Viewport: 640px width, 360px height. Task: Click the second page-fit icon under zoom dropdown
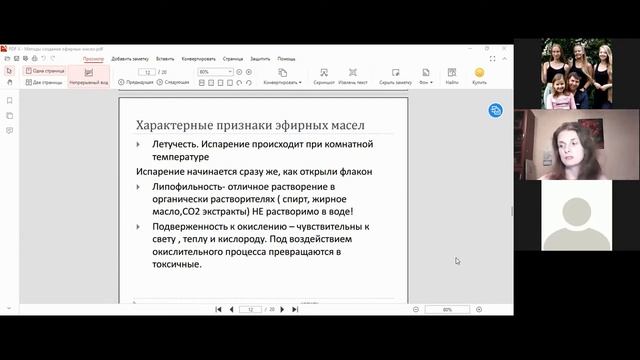point(211,83)
